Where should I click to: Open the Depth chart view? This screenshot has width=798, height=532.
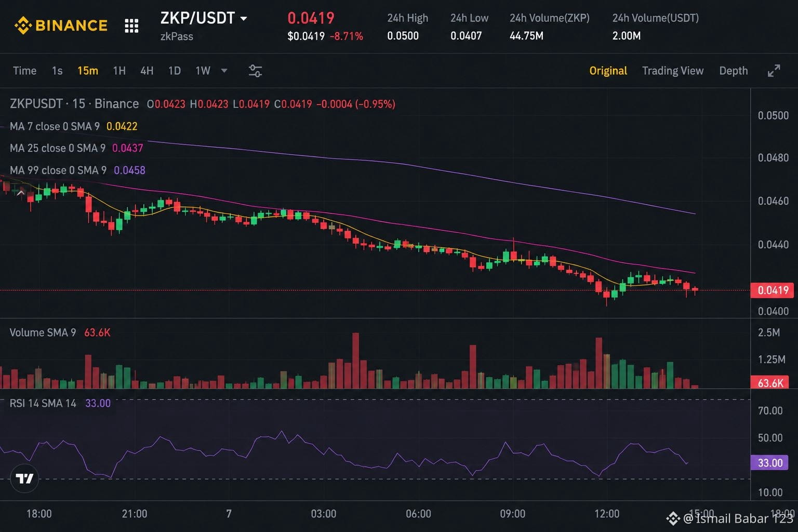[x=733, y=71]
